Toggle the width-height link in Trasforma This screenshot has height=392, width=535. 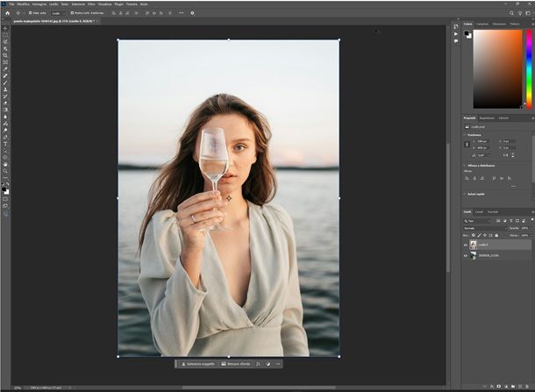tap(467, 145)
